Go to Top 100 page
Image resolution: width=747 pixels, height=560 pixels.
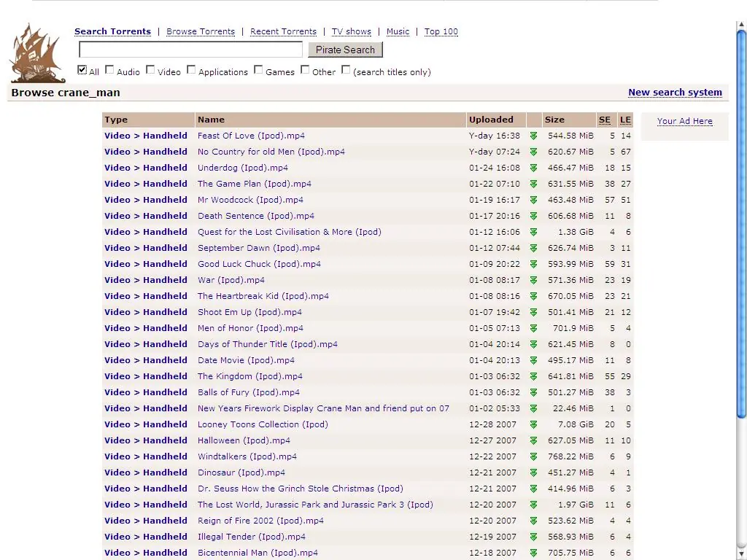(x=441, y=31)
